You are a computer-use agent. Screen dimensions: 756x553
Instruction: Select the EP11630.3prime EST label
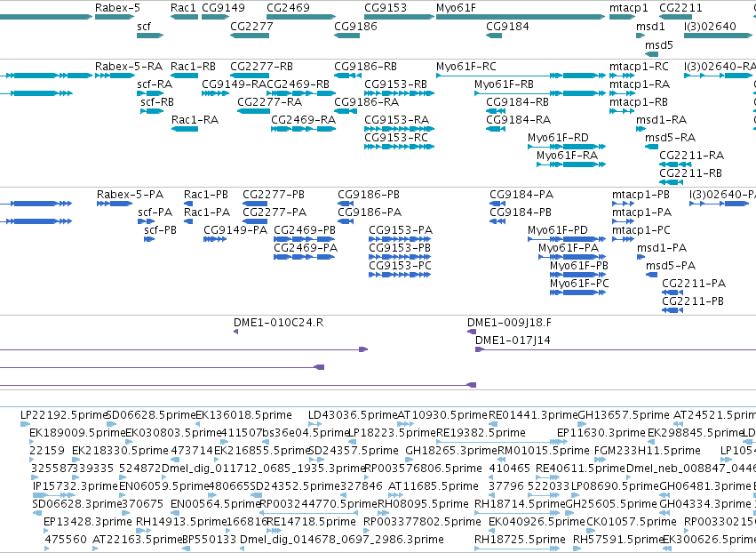click(x=601, y=433)
